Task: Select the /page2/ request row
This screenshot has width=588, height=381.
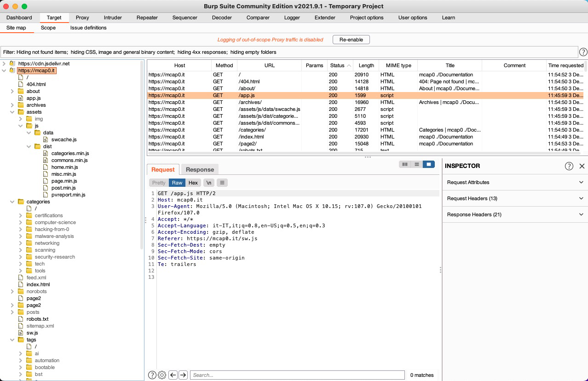Action: tap(365, 144)
